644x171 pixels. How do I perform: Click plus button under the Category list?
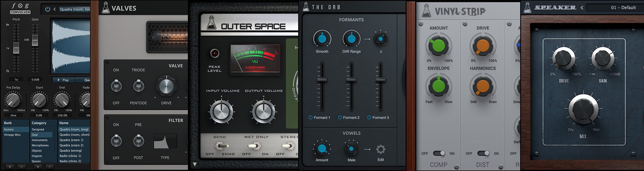(38, 167)
